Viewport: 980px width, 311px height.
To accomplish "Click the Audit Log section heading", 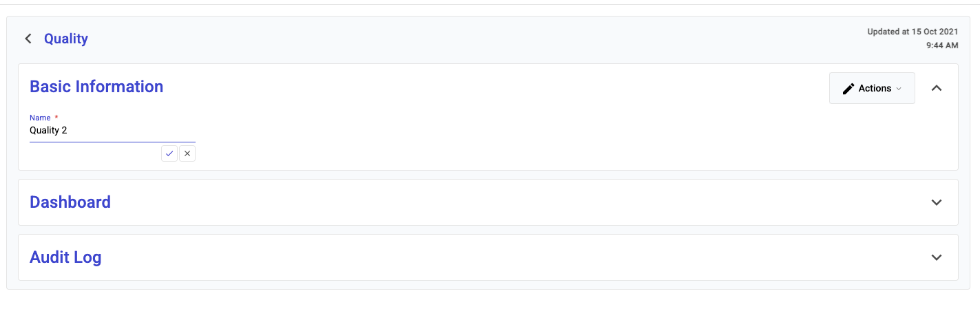I will (x=65, y=257).
